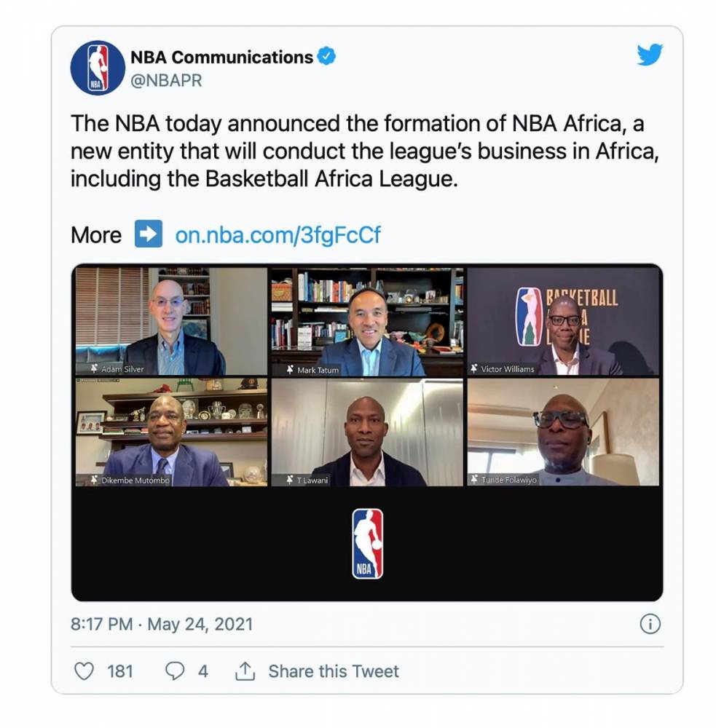Viewport: 716px width, 728px height.
Task: Open the tweet info circle icon
Action: click(650, 624)
